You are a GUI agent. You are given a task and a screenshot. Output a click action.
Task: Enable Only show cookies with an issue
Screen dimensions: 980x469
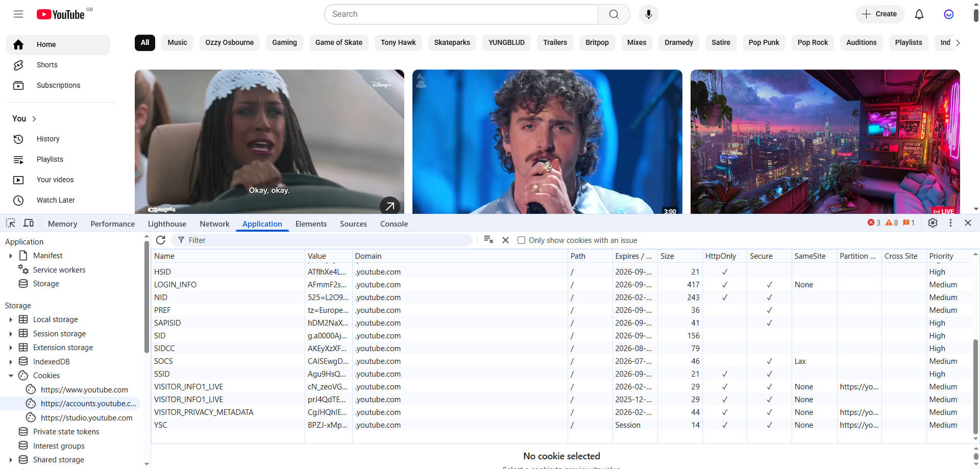pos(521,240)
